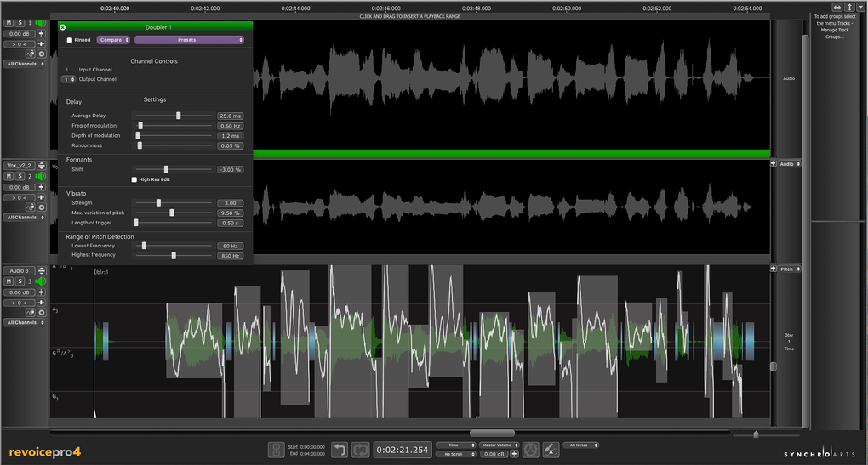Click the record-arm circle on Audio 3 track

pos(42,312)
